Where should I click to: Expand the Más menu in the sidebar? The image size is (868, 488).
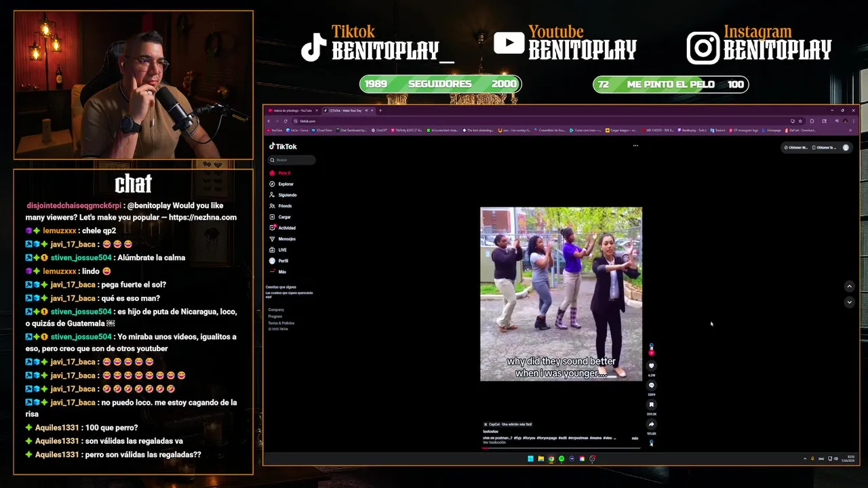(278, 272)
